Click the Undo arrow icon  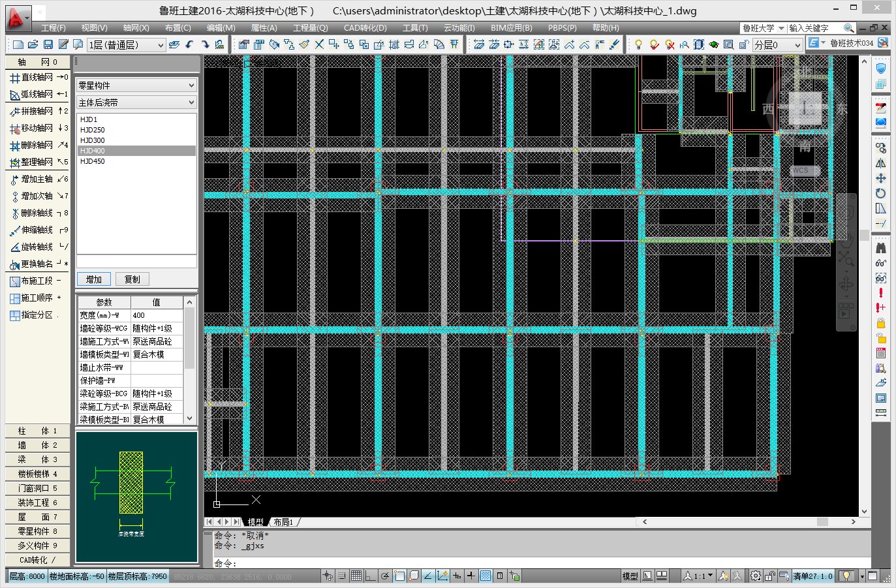pyautogui.click(x=190, y=44)
